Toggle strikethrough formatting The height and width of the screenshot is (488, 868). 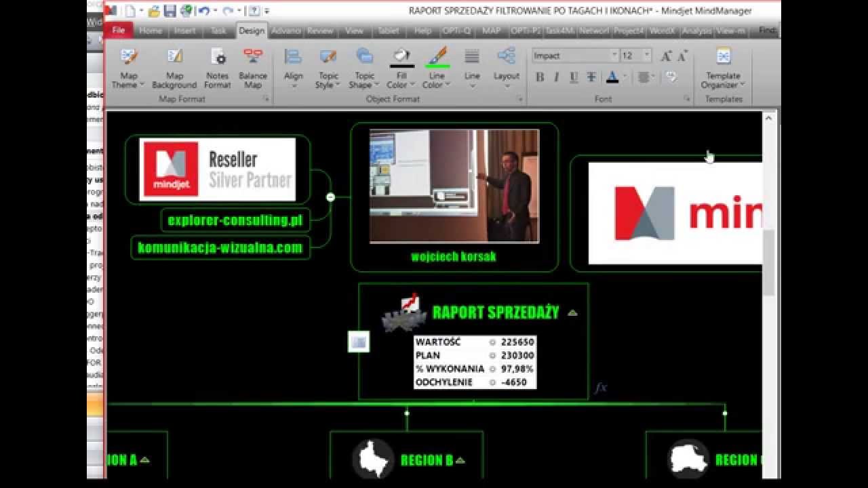pyautogui.click(x=591, y=77)
